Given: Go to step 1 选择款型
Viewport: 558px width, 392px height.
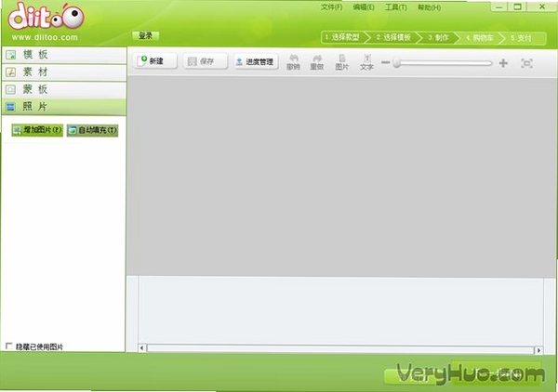Looking at the screenshot, I should [x=343, y=37].
